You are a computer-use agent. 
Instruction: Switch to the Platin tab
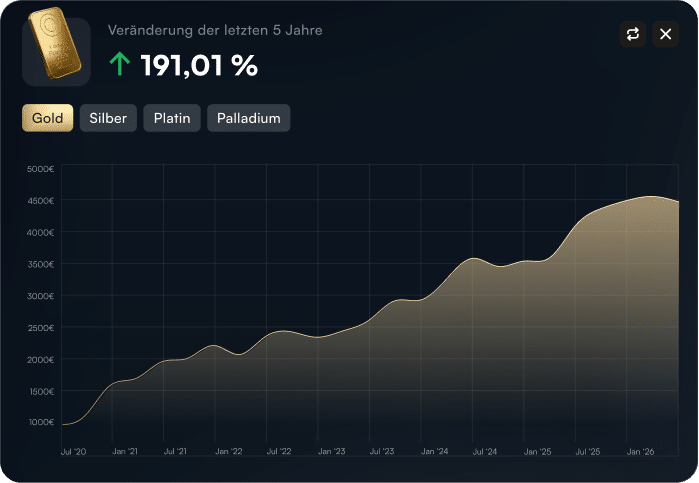[172, 118]
